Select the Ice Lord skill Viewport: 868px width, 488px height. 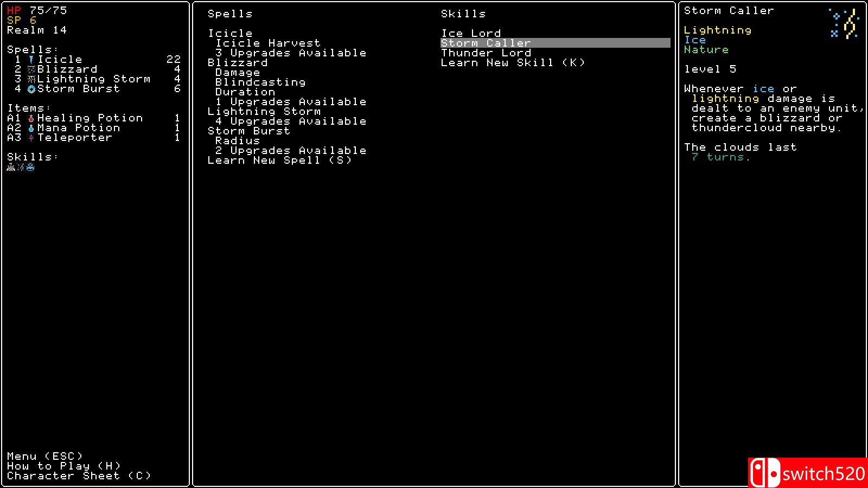[x=471, y=33]
